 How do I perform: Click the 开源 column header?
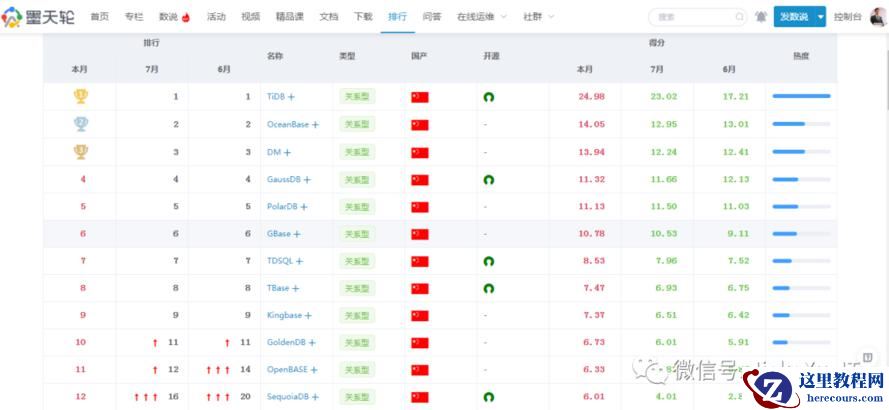[491, 56]
